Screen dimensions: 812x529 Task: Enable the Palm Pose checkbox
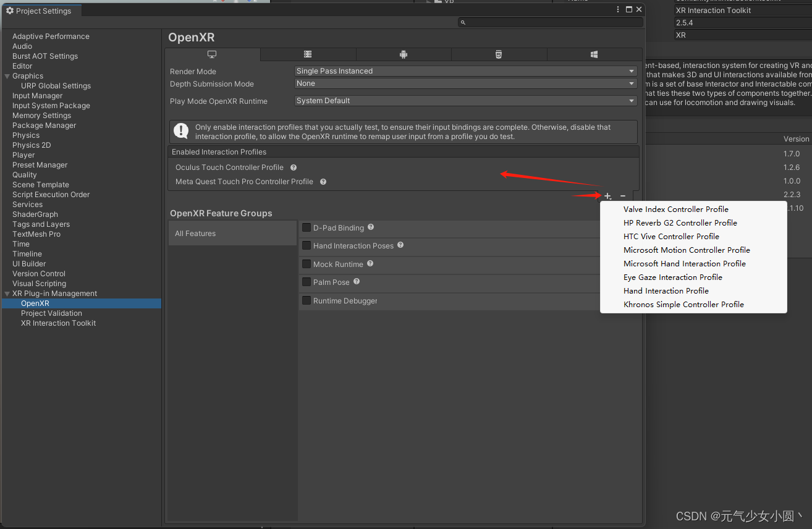coord(307,282)
